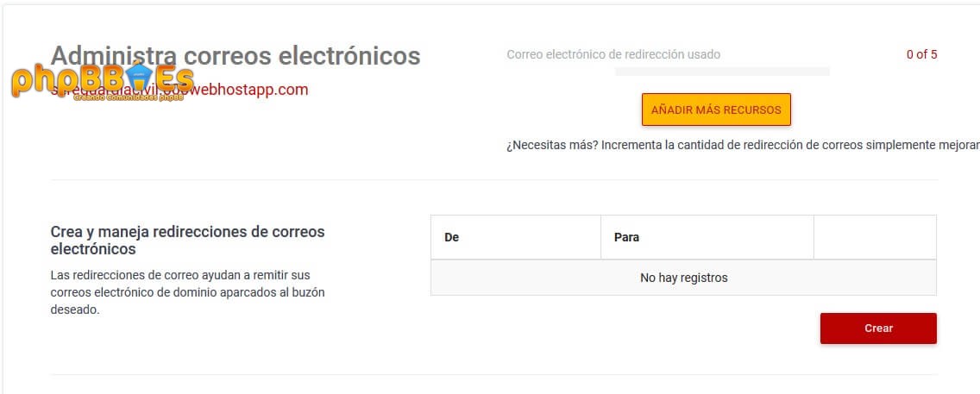Viewport: 980px width, 394px height.
Task: Click the red 'Crear' button
Action: [878, 328]
